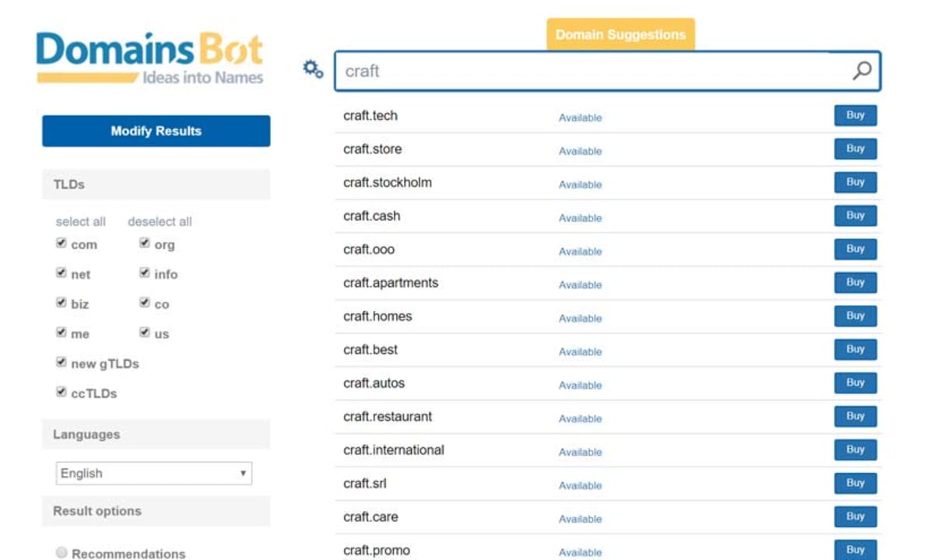
Task: Uncheck the new gTLDs checkbox
Action: (x=61, y=362)
